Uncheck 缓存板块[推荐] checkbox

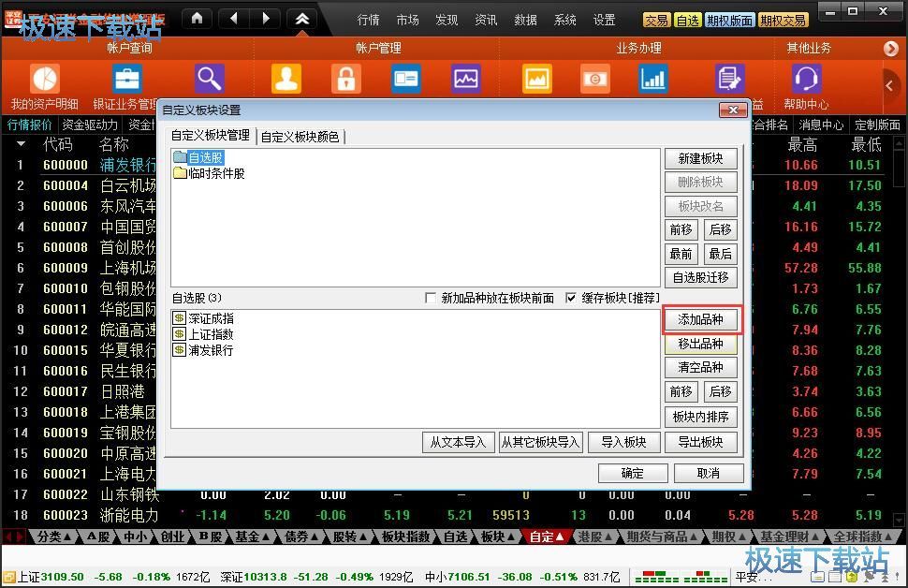point(571,298)
